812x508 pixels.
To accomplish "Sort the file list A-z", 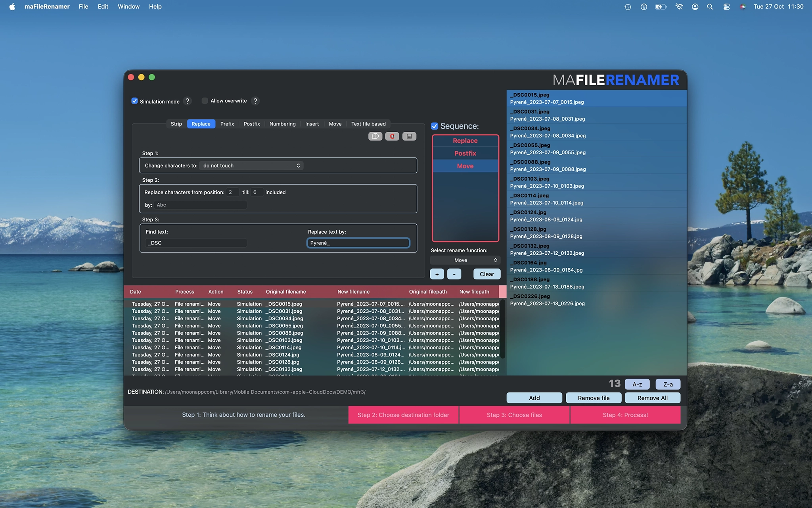I will (x=637, y=384).
